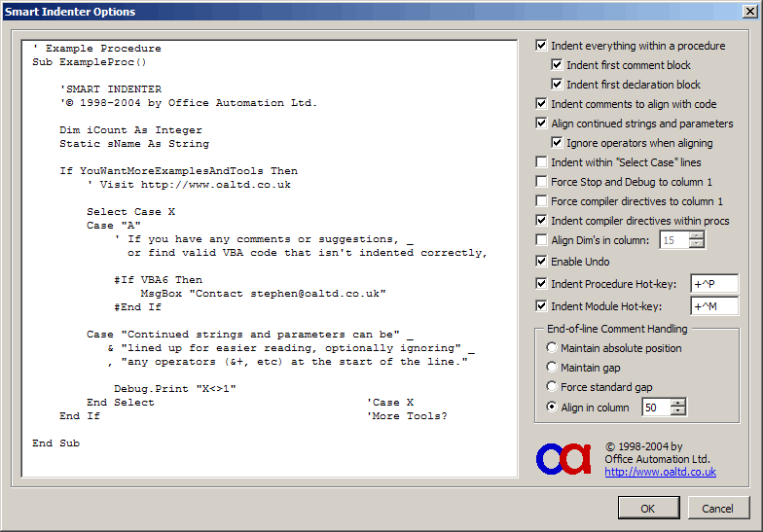Click 'End Sub' line in preview
This screenshot has width=763, height=532.
click(x=56, y=443)
